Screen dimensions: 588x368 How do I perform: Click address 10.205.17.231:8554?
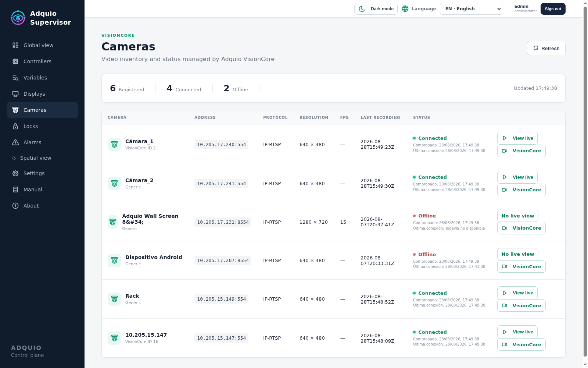click(223, 222)
